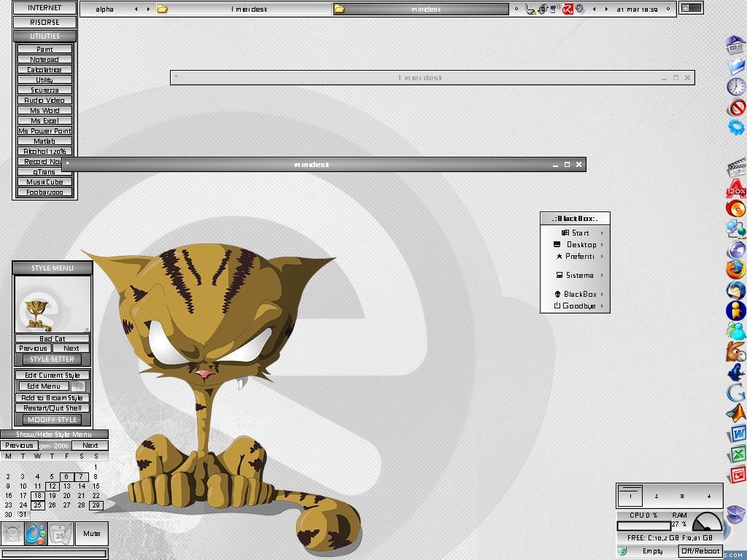
Task: Open the BlackBox submenu entry
Action: coord(575,295)
